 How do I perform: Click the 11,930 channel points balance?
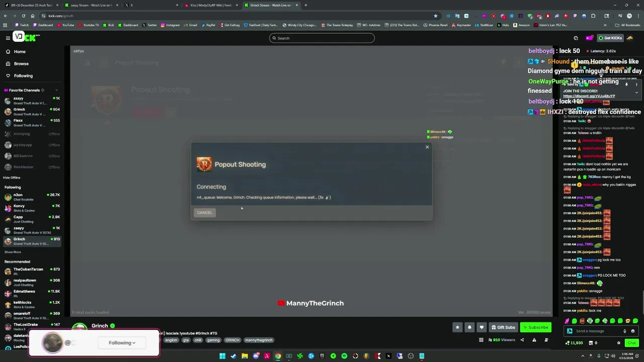[x=574, y=343]
